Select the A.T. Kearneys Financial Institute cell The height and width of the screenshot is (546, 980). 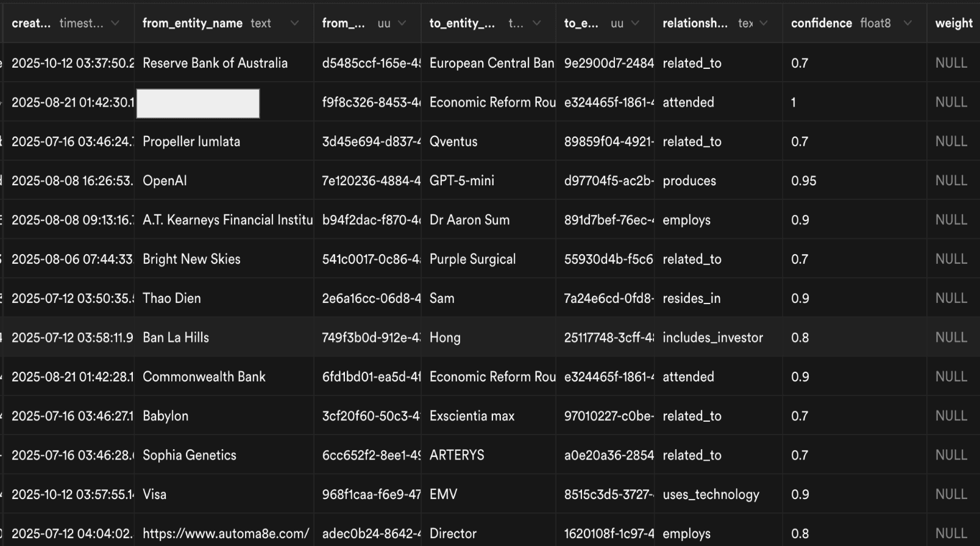(224, 220)
